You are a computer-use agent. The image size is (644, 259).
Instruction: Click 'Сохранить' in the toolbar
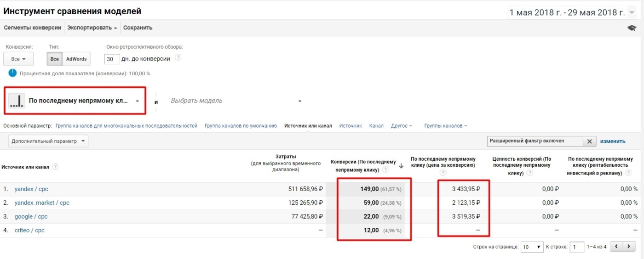(138, 28)
